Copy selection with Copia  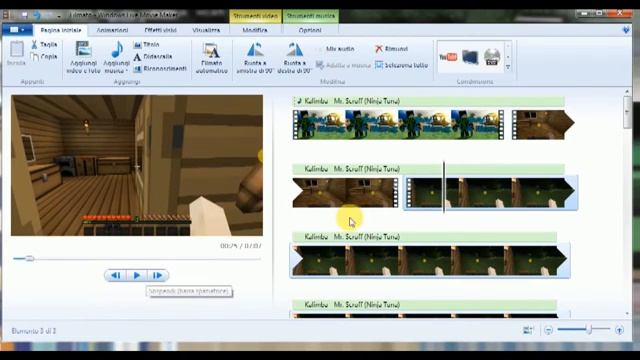pyautogui.click(x=44, y=56)
